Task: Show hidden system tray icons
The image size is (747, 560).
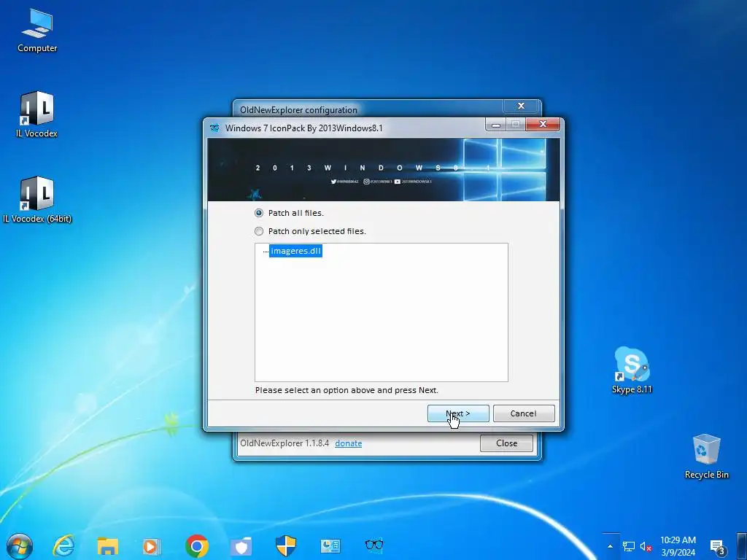Action: [611, 546]
